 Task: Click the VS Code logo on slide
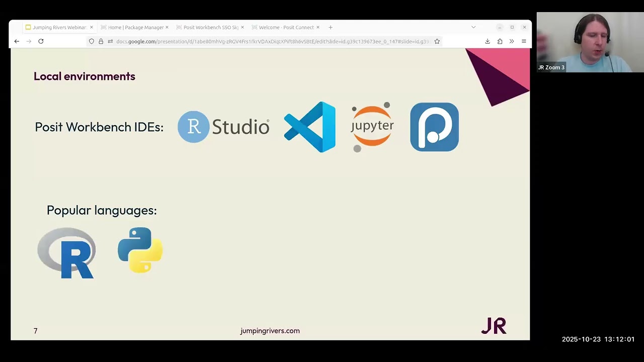pos(309,127)
